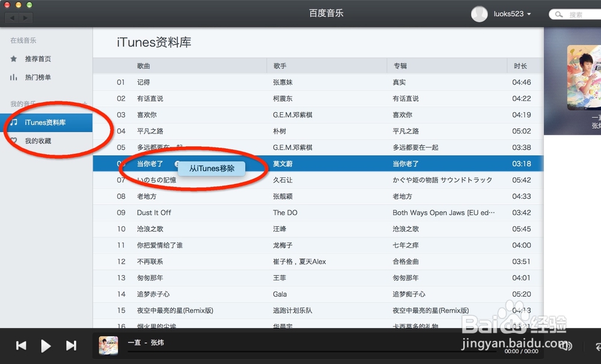The height and width of the screenshot is (364, 601).
Task: Skip to the previous track
Action: [x=21, y=345]
